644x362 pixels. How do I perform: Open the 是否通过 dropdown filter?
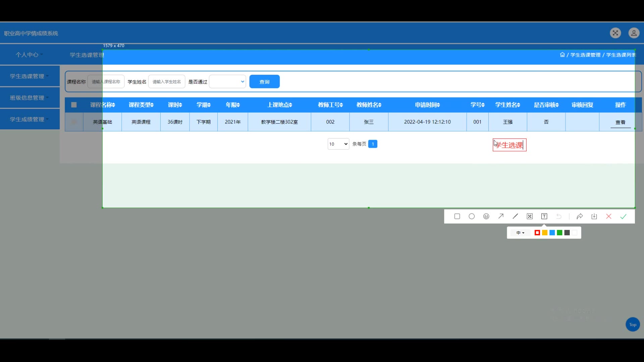227,82
